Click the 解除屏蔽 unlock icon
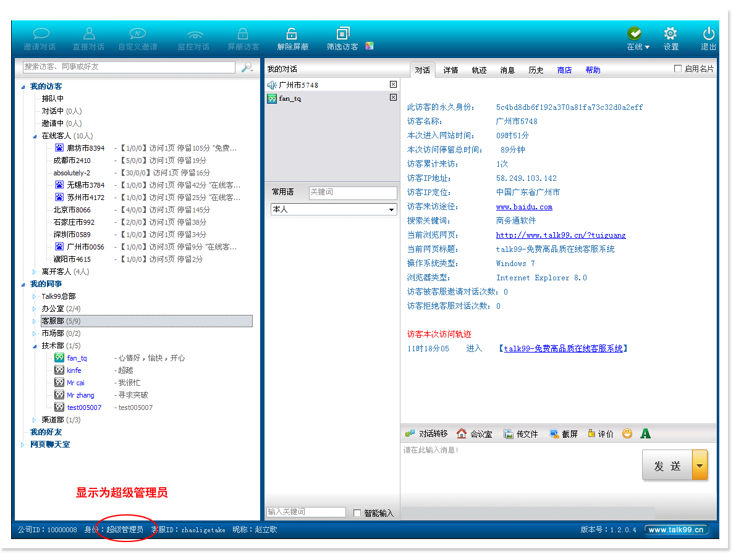Screen dimensions: 736x560 pos(292,35)
